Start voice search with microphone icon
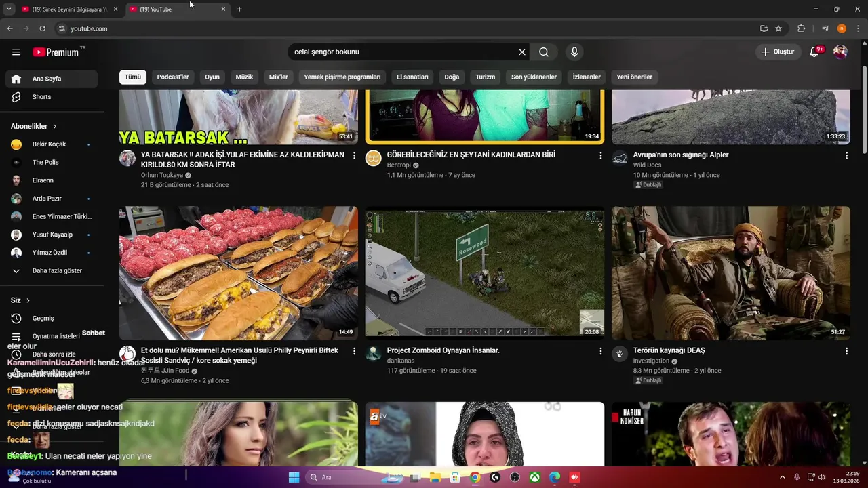 [x=574, y=52]
